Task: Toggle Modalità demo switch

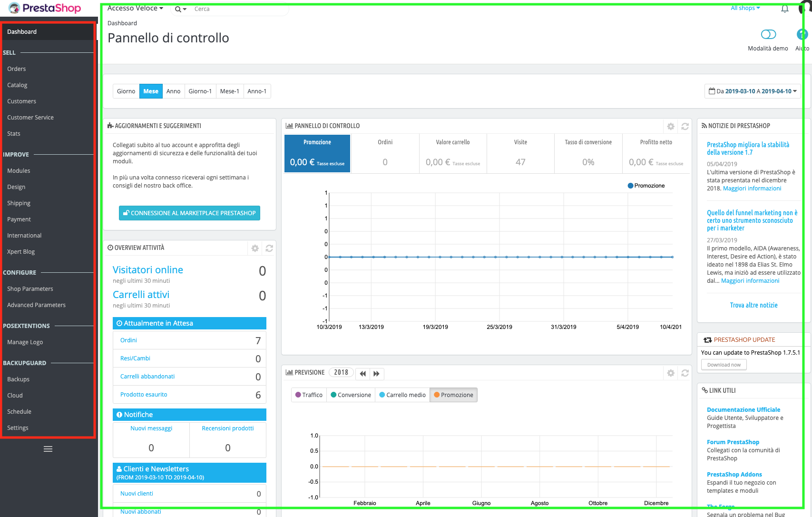Action: [769, 34]
